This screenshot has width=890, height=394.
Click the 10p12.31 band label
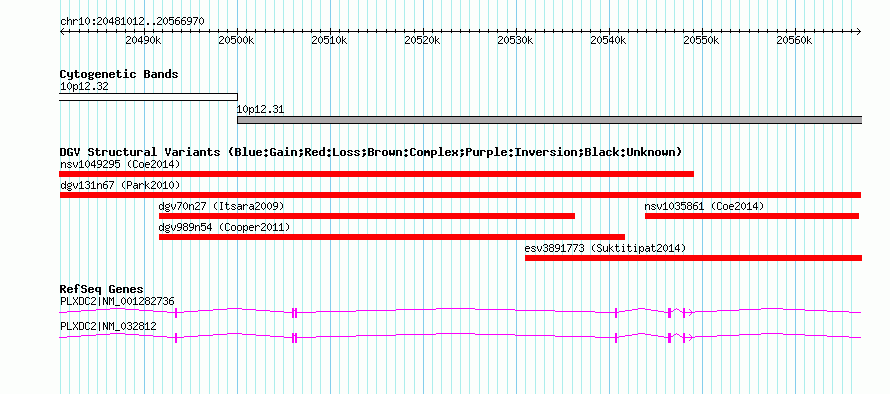(x=261, y=110)
